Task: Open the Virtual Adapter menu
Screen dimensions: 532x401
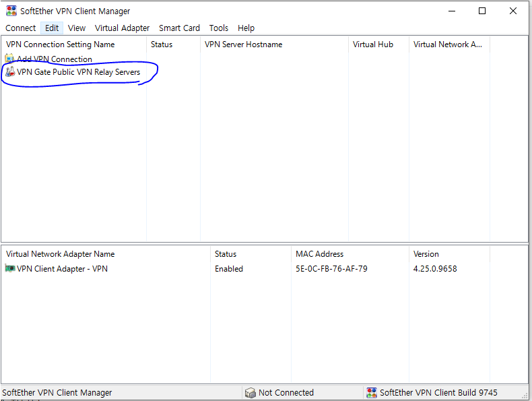Action: 122,28
